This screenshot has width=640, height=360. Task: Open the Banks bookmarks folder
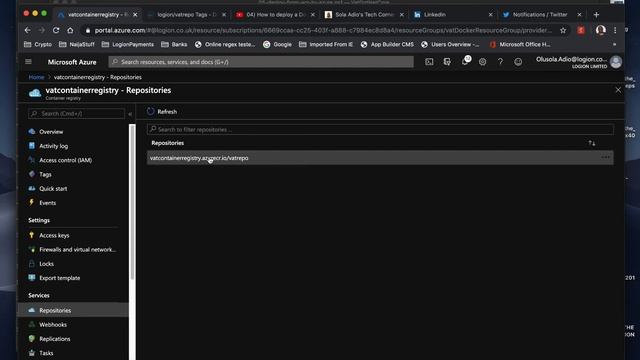click(x=174, y=44)
